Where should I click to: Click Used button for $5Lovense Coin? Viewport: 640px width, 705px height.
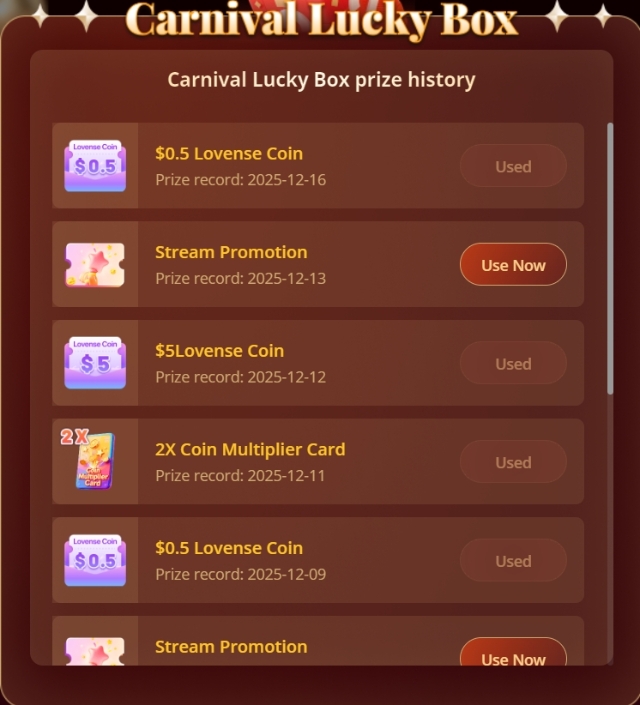click(x=513, y=363)
